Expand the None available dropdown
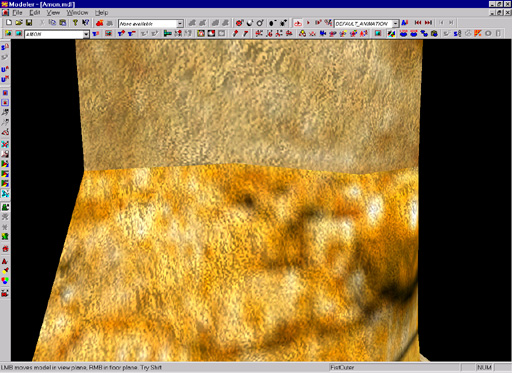Viewport: 512px width, 373px height. [x=180, y=24]
